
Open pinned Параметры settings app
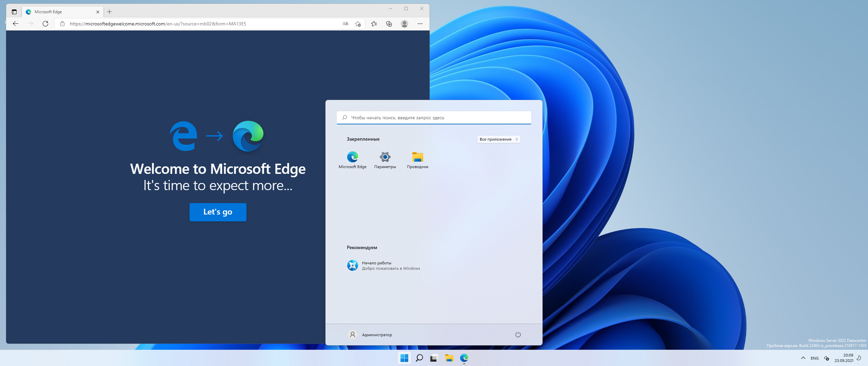point(385,160)
